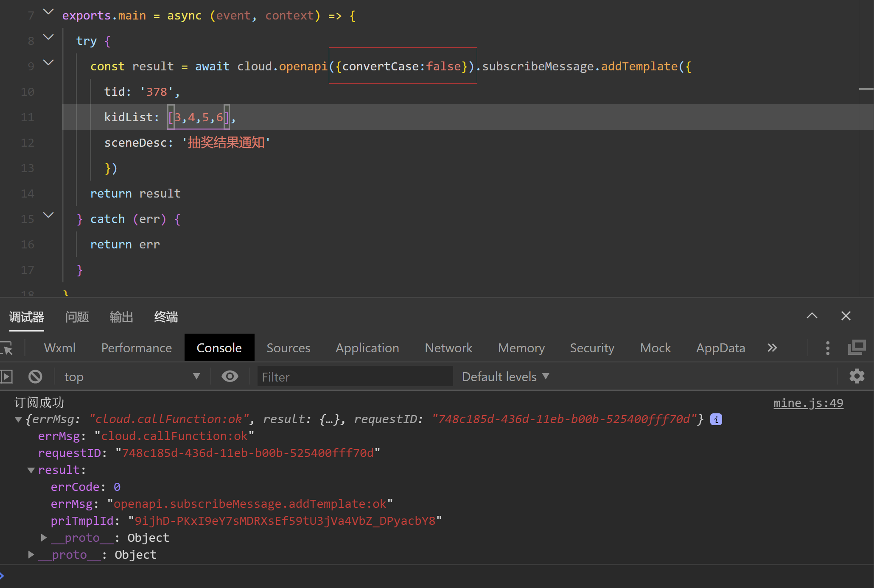This screenshot has height=588, width=874.
Task: Expand the inner __proto__ Object
Action: 44,538
